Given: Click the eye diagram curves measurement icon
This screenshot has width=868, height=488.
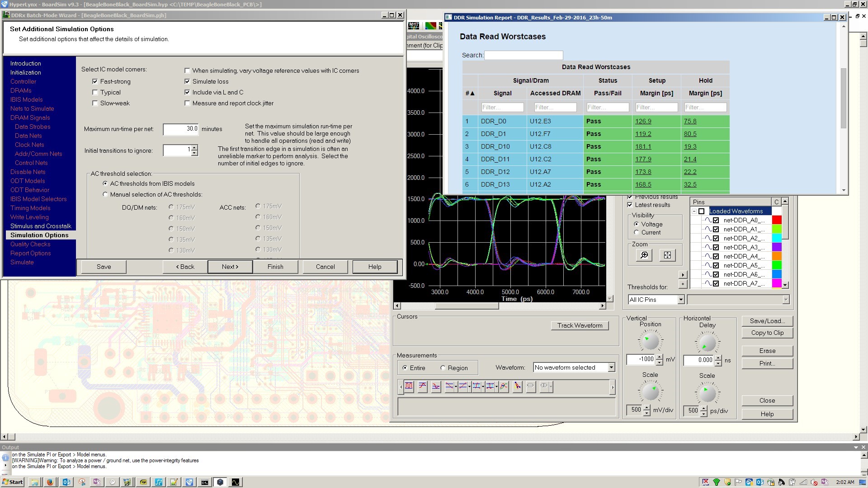Looking at the screenshot, I should click(x=504, y=386).
